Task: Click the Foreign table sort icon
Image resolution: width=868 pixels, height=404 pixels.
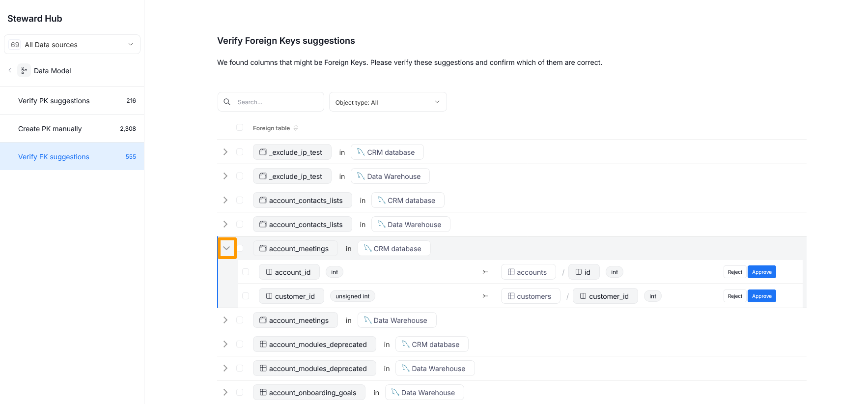Action: pos(296,128)
